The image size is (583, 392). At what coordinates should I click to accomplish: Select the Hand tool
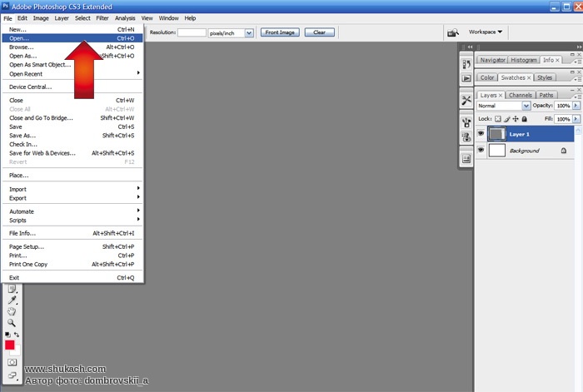(x=12, y=311)
